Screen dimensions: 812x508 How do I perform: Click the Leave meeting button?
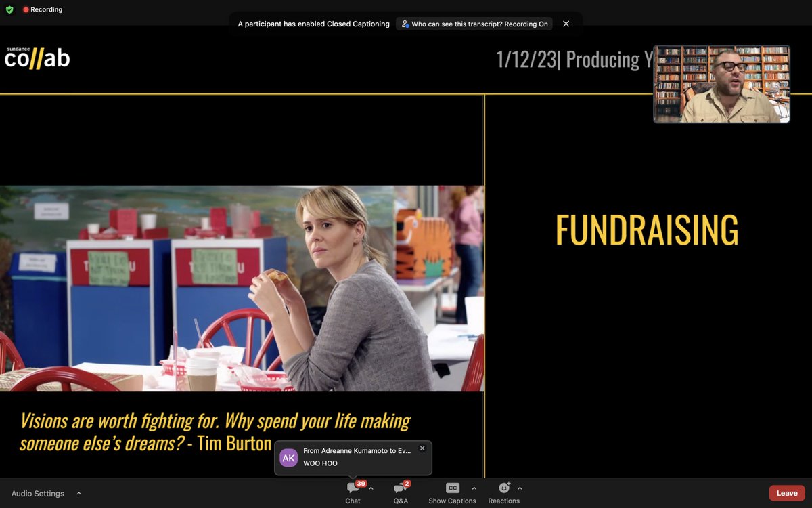coord(787,493)
